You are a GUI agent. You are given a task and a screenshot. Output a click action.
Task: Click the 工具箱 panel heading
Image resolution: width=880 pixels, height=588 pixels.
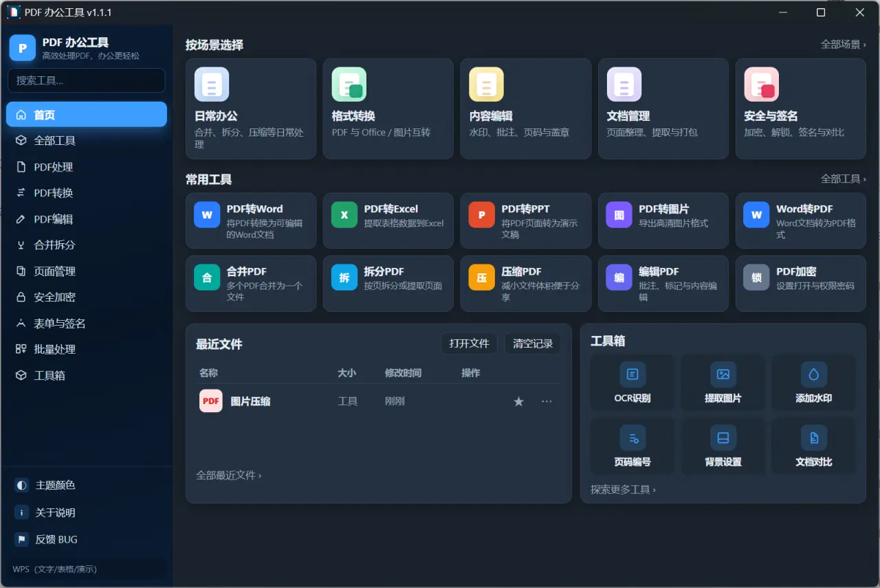[x=608, y=341]
